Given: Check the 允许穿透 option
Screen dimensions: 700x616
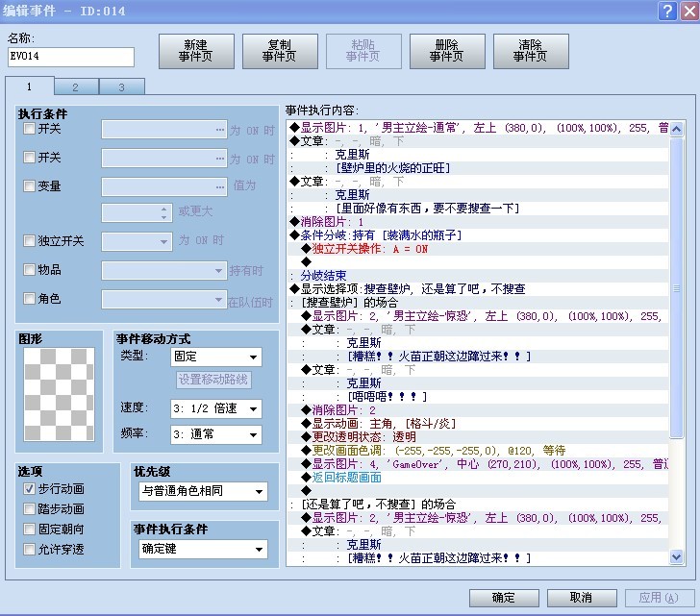Looking at the screenshot, I should pyautogui.click(x=29, y=549).
